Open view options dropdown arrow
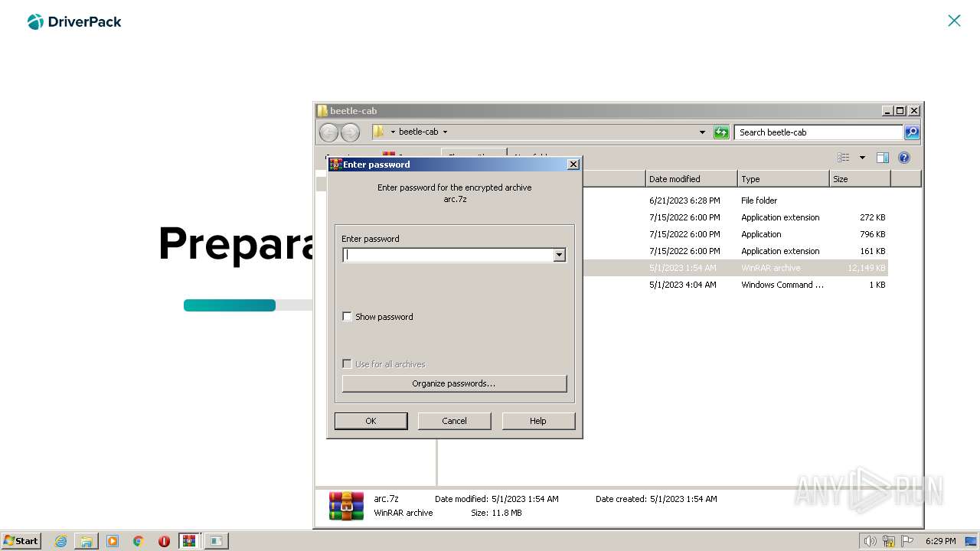Viewport: 980px width, 551px height. [862, 158]
